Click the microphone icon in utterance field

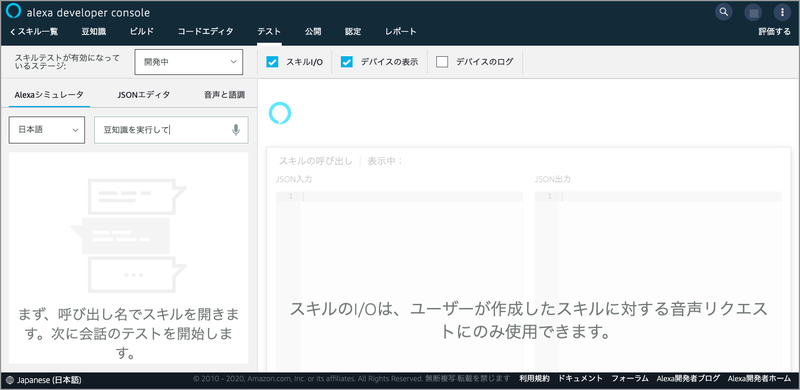point(235,130)
